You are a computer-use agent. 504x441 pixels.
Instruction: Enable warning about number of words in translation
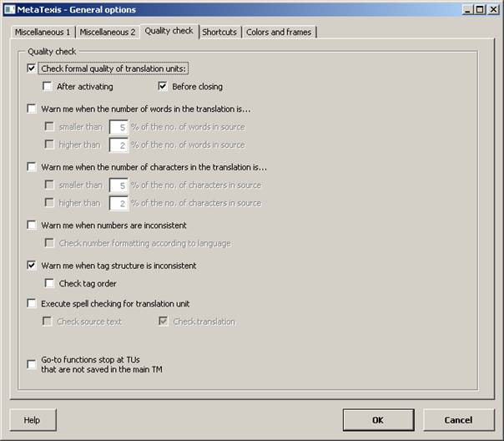[x=32, y=109]
